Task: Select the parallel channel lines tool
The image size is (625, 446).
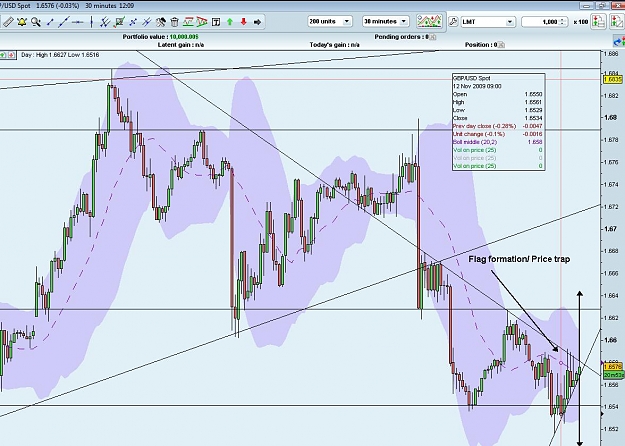Action: click(105, 22)
